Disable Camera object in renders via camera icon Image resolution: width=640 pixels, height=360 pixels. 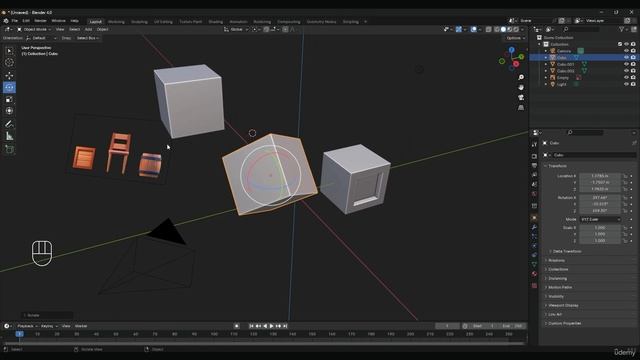coord(633,51)
